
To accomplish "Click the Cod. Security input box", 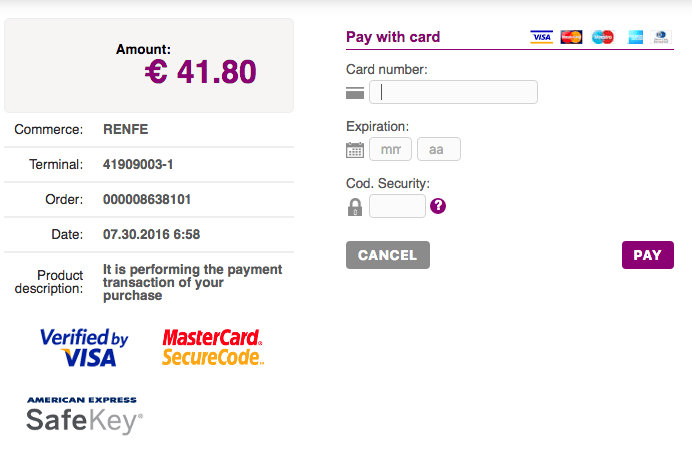I will click(397, 206).
